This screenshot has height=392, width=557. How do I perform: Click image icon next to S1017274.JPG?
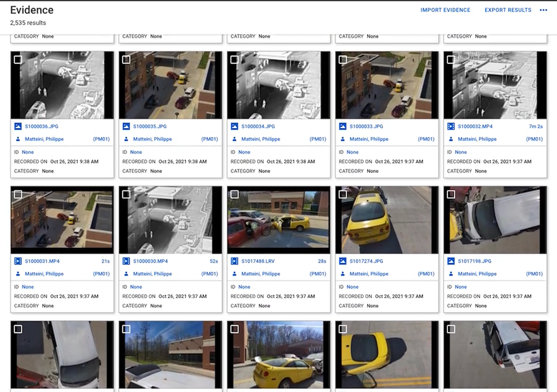pos(343,261)
